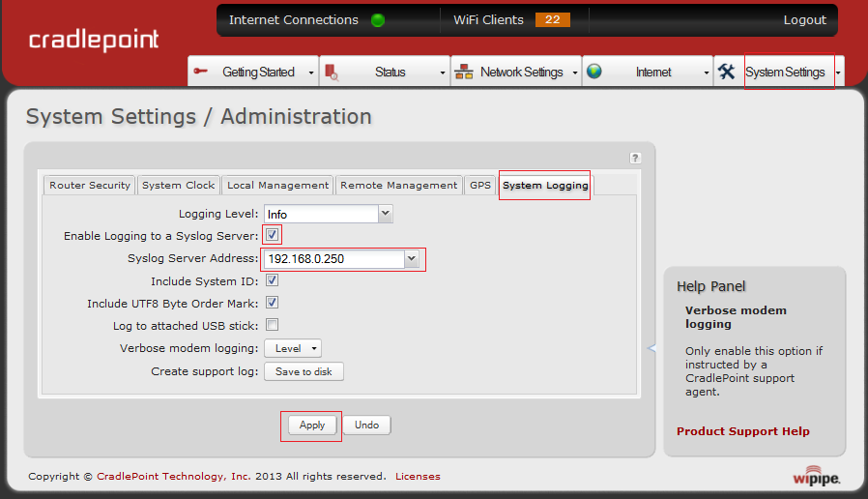This screenshot has height=499, width=868.
Task: Click the Getting Started key icon
Action: point(201,72)
